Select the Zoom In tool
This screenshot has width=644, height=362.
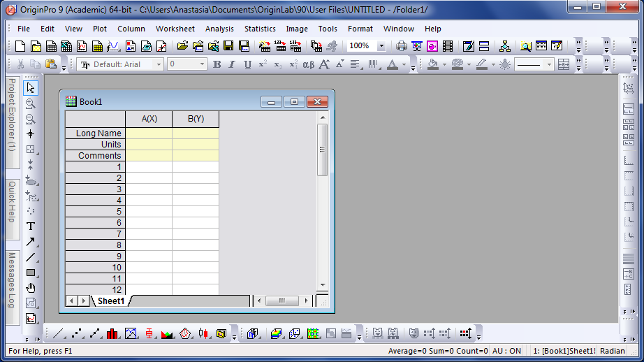click(31, 103)
